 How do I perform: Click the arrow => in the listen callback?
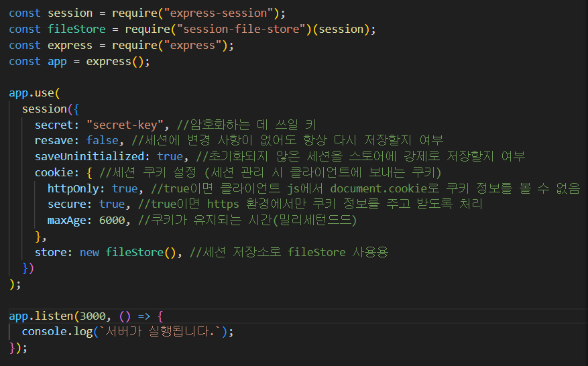click(x=144, y=316)
